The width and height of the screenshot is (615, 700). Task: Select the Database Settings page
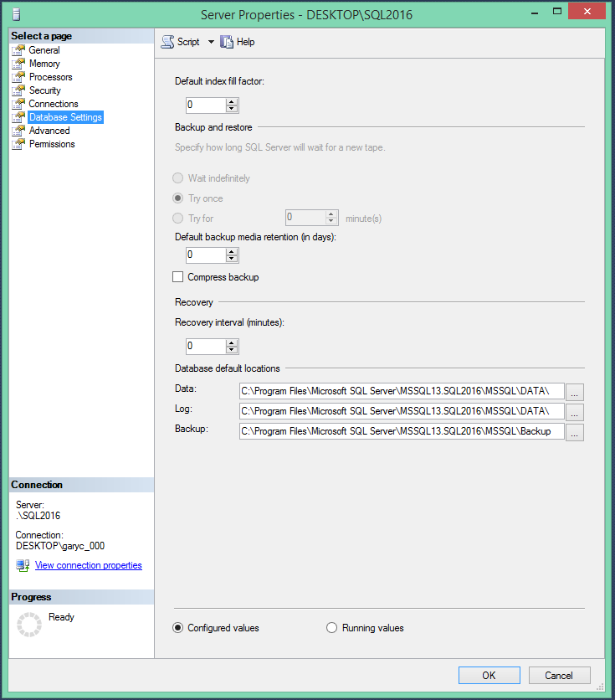(65, 117)
